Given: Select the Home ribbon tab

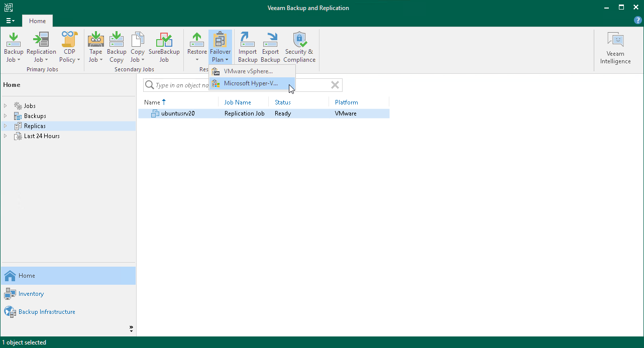Looking at the screenshot, I should (x=37, y=21).
